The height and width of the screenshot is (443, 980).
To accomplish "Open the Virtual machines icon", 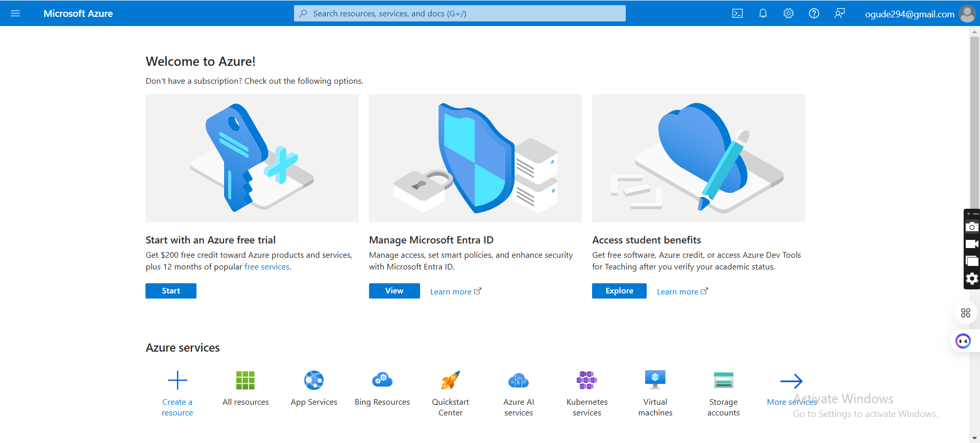I will tap(655, 380).
